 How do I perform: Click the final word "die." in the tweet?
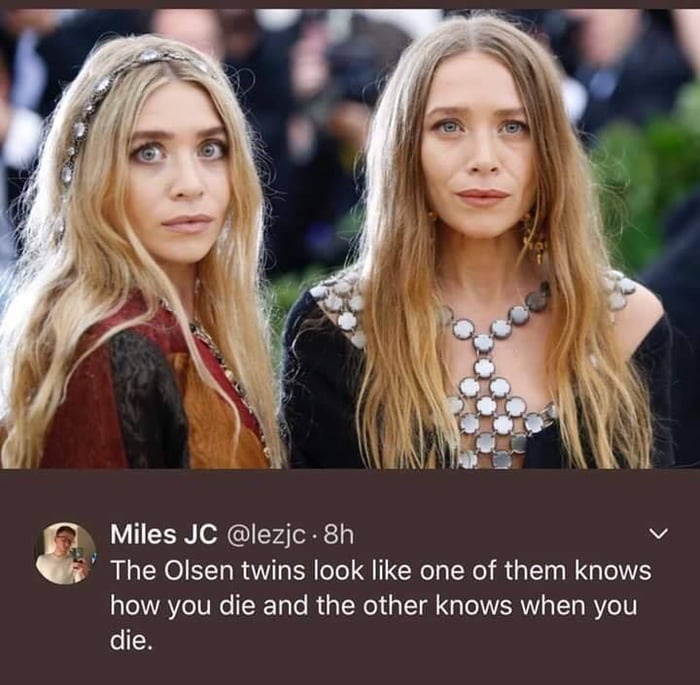pos(131,641)
